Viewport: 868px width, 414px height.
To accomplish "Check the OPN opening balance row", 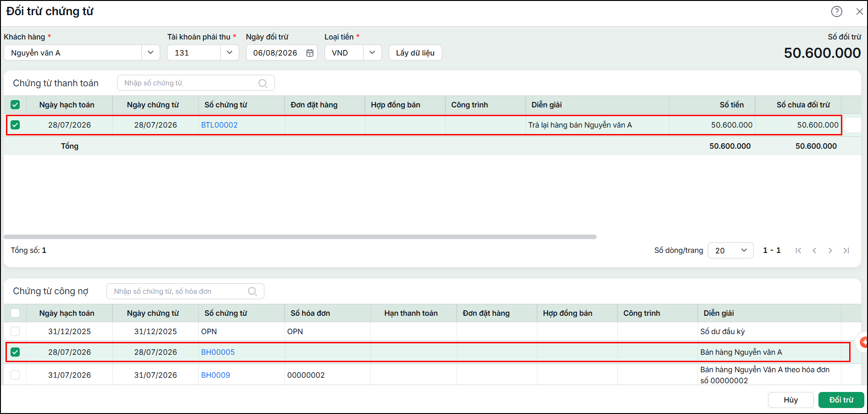I will point(15,331).
